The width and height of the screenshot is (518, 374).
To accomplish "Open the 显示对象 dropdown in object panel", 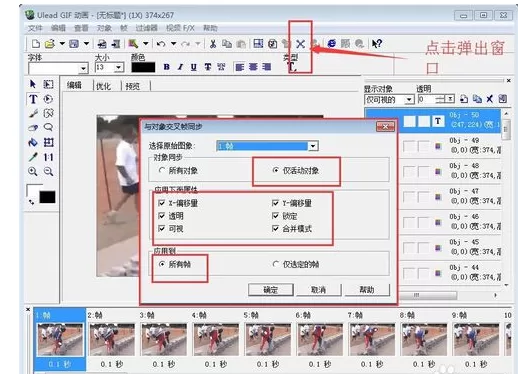I will (409, 99).
